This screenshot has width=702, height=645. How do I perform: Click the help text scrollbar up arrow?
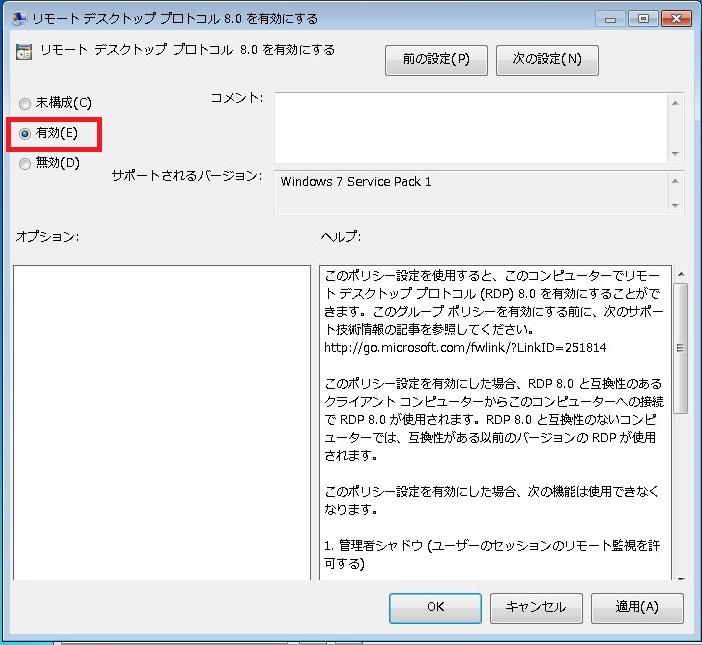(x=680, y=274)
